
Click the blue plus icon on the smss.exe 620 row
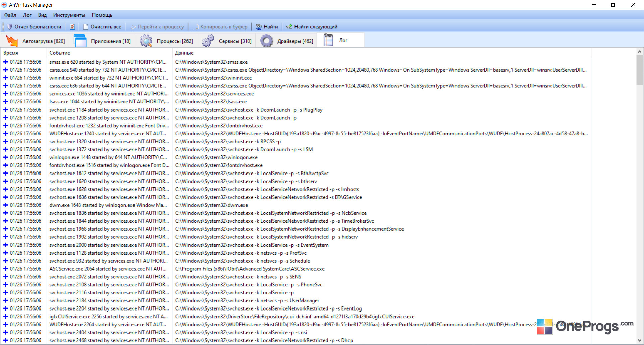(x=6, y=62)
